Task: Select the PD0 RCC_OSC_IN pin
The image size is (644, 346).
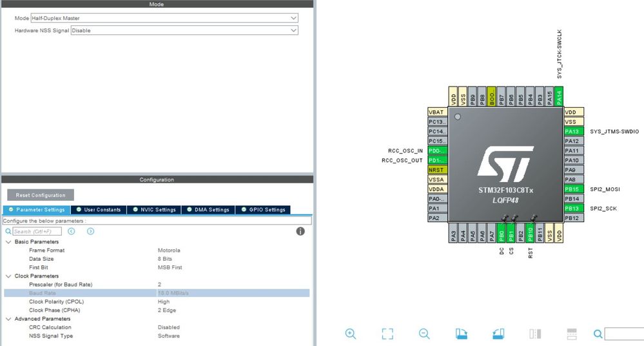Action: point(438,150)
